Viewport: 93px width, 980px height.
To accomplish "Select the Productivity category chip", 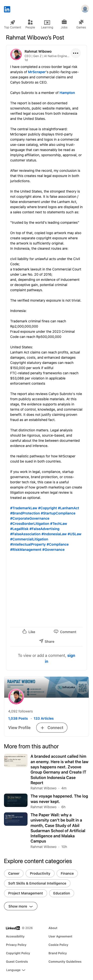I will (40, 873).
